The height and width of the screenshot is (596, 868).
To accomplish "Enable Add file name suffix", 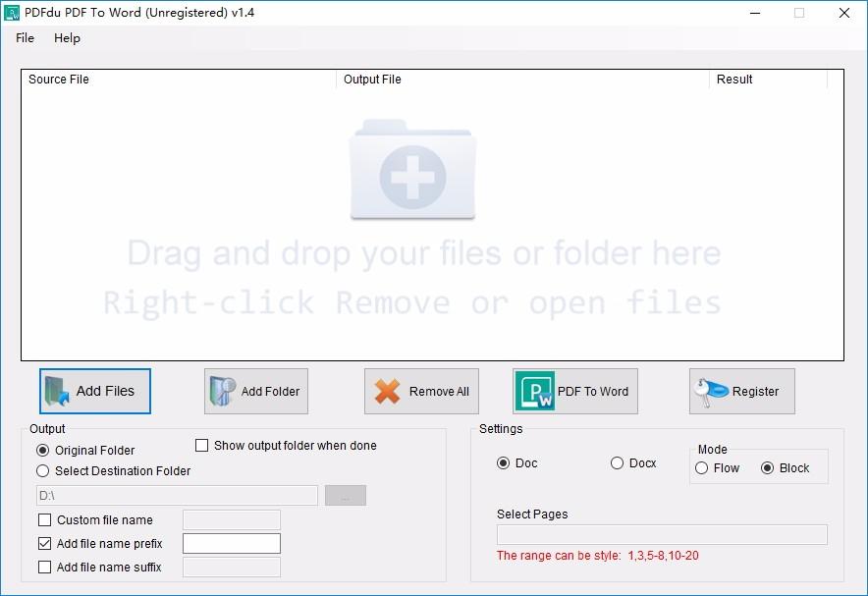I will click(x=44, y=568).
